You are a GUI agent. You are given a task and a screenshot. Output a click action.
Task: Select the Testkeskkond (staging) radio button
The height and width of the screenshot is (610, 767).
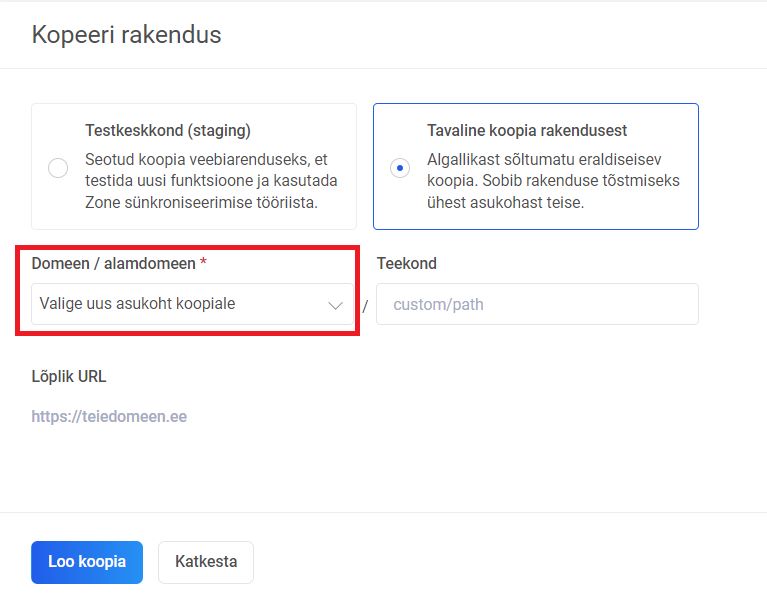58,168
